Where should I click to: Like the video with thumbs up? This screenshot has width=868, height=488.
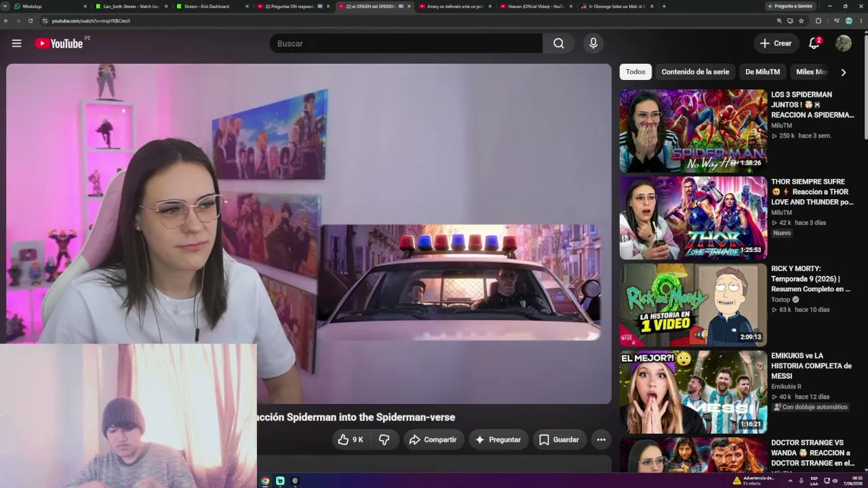[351, 440]
